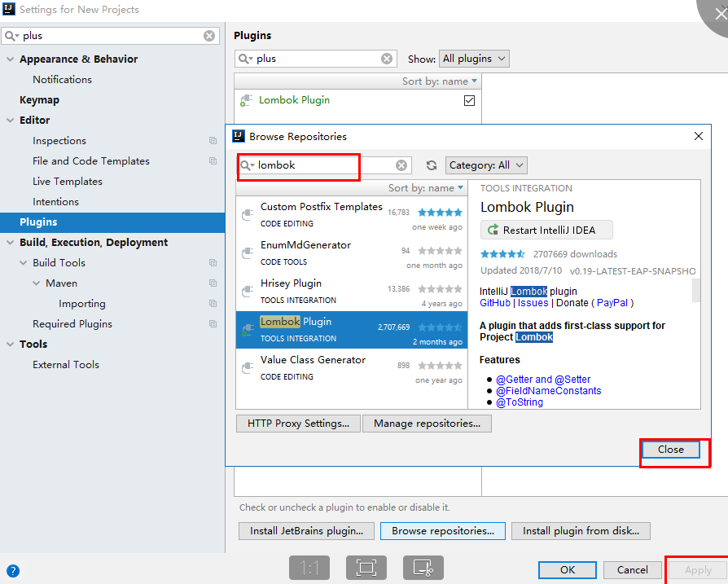
Task: Focus the lombok search field
Action: tap(323, 165)
